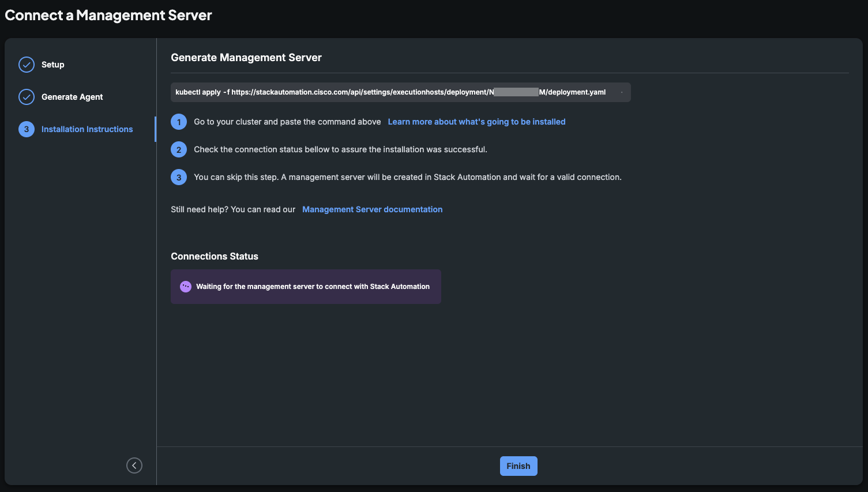
Task: Click the 'Check the connection status bellow' instruction
Action: (340, 149)
